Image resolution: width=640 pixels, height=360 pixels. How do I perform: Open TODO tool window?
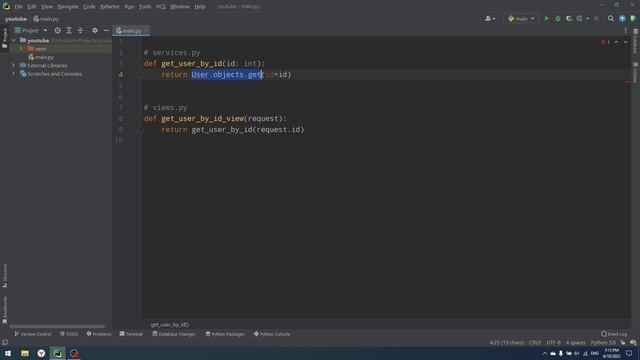tap(69, 334)
